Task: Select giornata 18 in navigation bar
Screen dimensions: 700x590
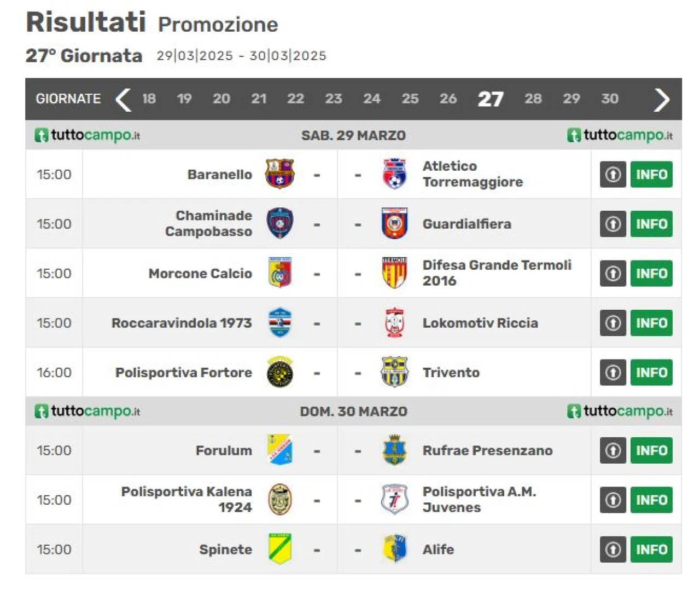Action: point(149,99)
